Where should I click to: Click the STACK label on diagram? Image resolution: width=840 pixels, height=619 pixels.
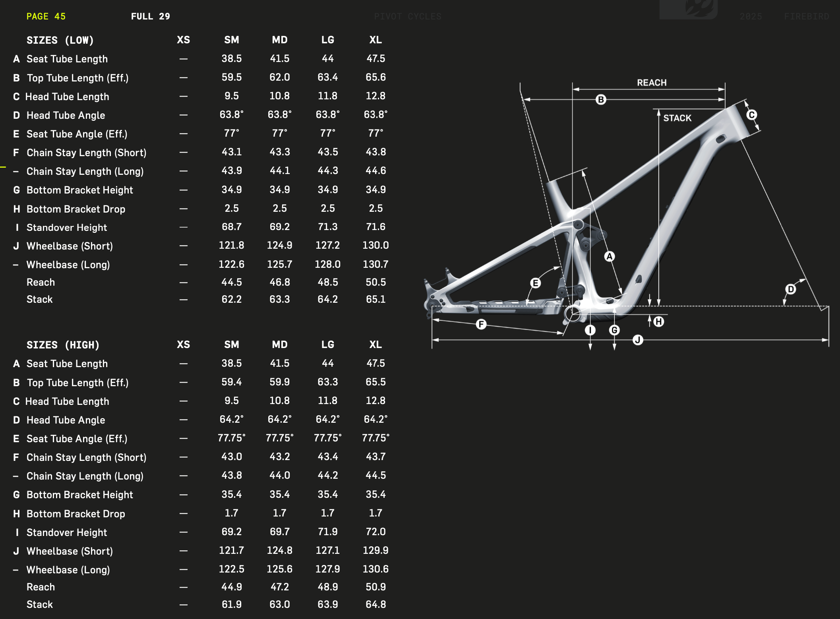pyautogui.click(x=677, y=118)
